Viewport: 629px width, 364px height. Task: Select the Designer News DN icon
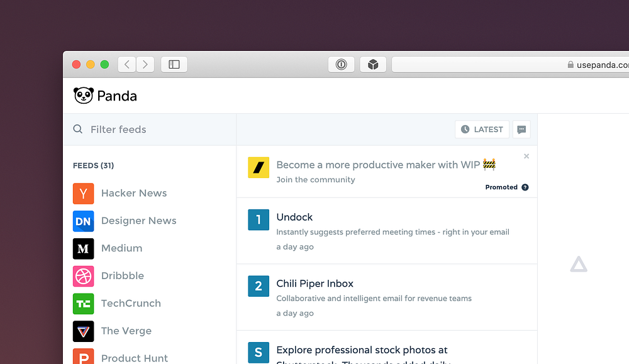pos(84,221)
